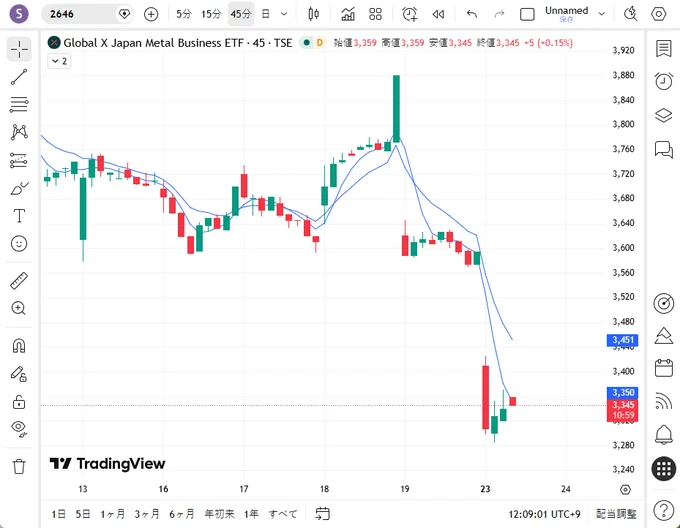
Task: Expand the timeframe dropdown arrow
Action: point(284,14)
